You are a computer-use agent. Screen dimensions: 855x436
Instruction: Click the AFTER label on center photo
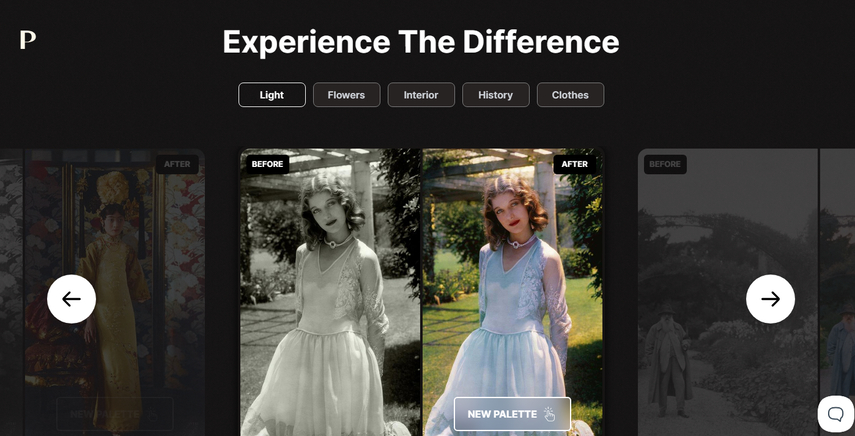pos(575,164)
